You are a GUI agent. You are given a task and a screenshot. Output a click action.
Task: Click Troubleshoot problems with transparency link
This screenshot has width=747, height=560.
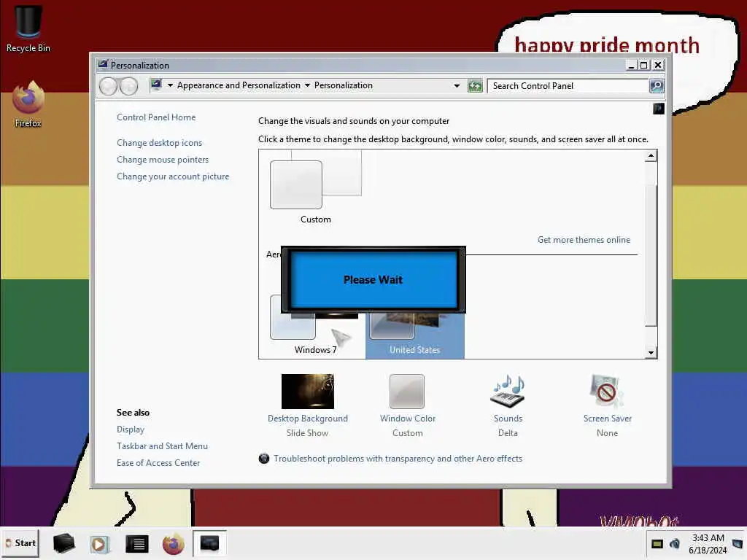(398, 459)
